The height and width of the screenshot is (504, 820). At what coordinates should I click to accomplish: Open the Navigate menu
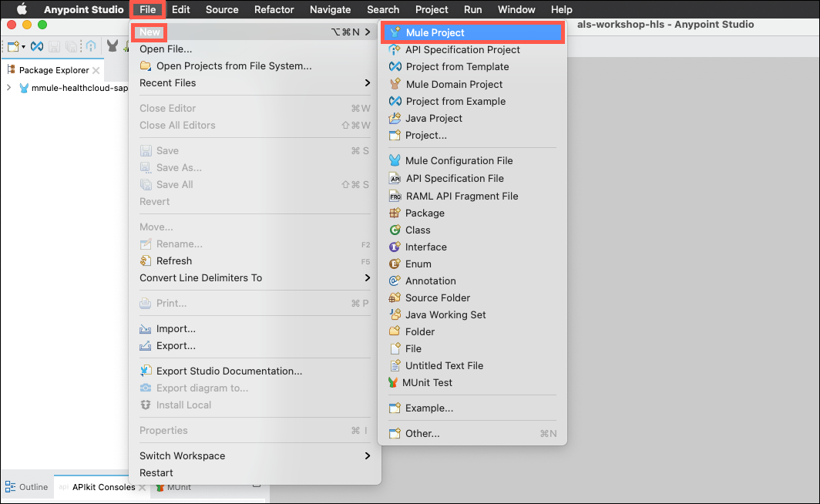330,9
